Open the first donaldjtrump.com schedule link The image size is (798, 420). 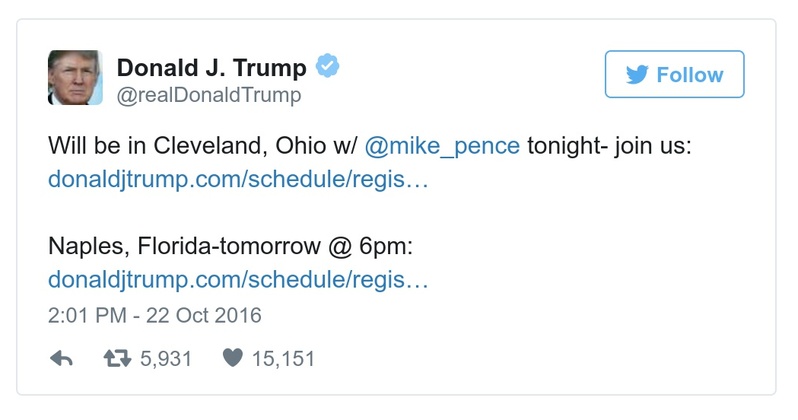[238, 183]
